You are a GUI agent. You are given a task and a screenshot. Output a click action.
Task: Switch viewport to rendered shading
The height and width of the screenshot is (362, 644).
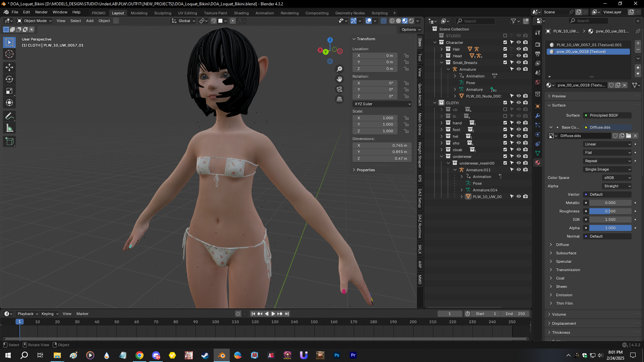coord(411,21)
